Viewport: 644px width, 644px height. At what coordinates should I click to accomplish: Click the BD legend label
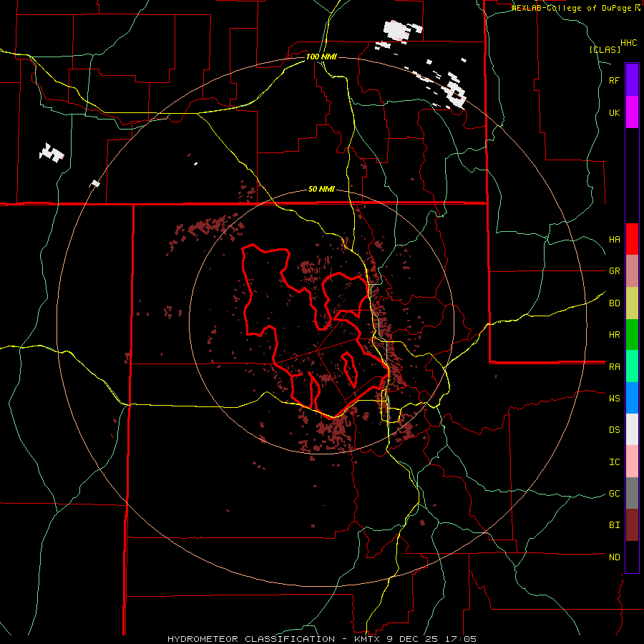[x=614, y=303]
